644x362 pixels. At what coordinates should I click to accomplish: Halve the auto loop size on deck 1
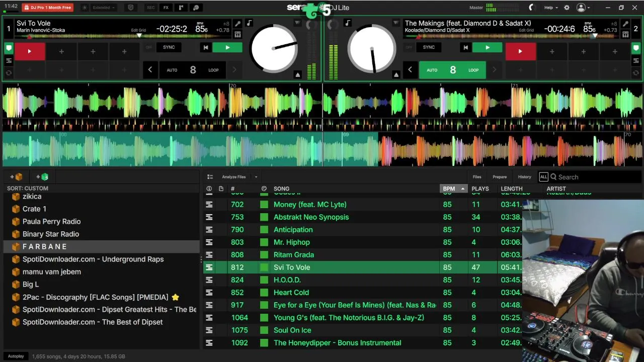click(150, 70)
